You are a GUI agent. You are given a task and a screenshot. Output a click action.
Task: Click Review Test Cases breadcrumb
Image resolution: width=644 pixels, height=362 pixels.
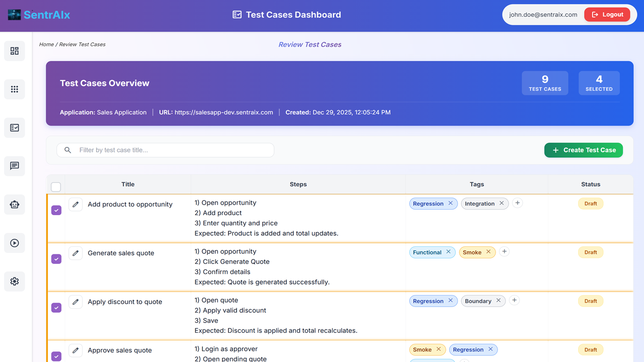click(x=83, y=44)
